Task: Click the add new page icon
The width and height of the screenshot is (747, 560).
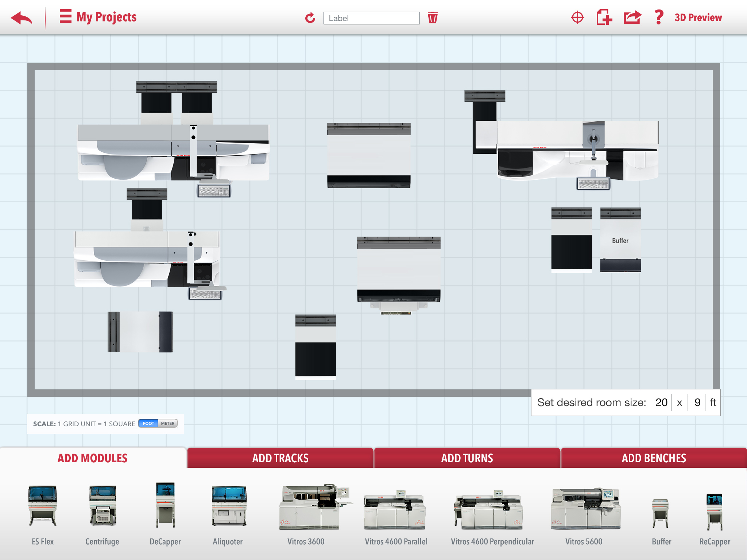Action: pyautogui.click(x=604, y=17)
